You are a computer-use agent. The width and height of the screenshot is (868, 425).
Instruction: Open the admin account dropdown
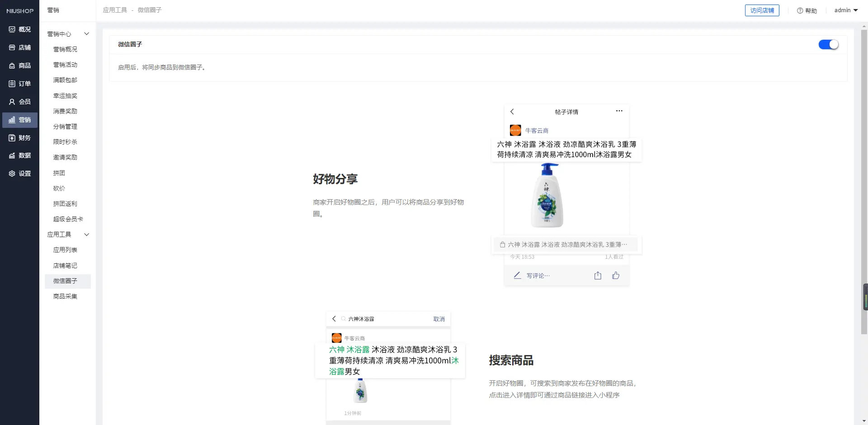tap(845, 10)
